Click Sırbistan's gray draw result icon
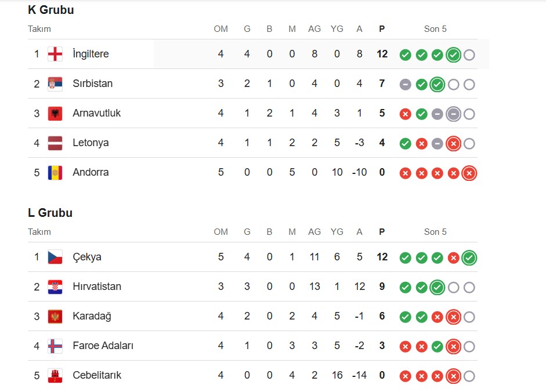546x392 pixels. pos(406,84)
